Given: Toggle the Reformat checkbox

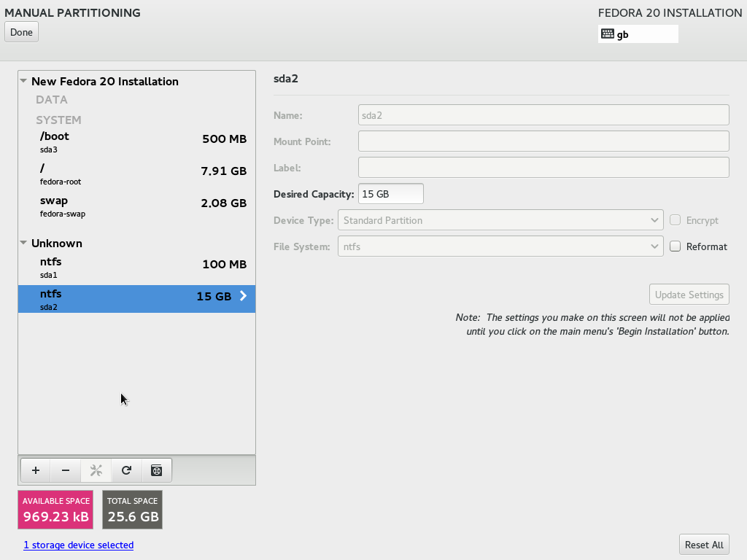Looking at the screenshot, I should [675, 246].
